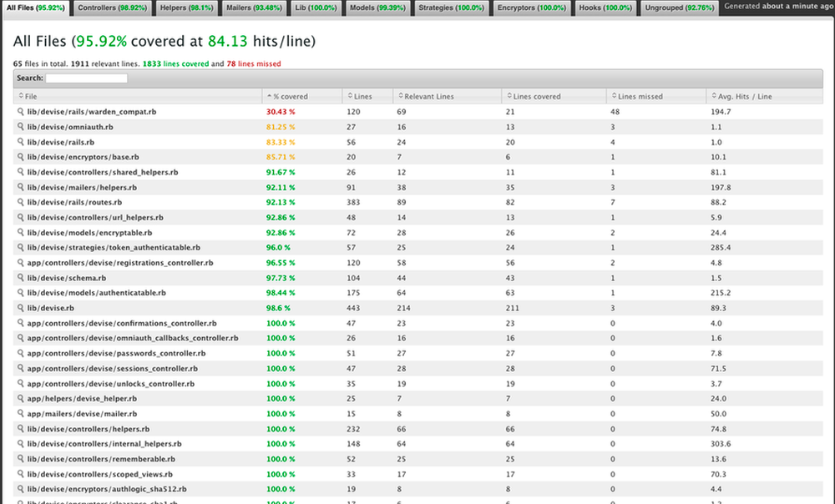Click magnifier icon beside rememberable.rb
Image resolution: width=835 pixels, height=504 pixels.
21,459
